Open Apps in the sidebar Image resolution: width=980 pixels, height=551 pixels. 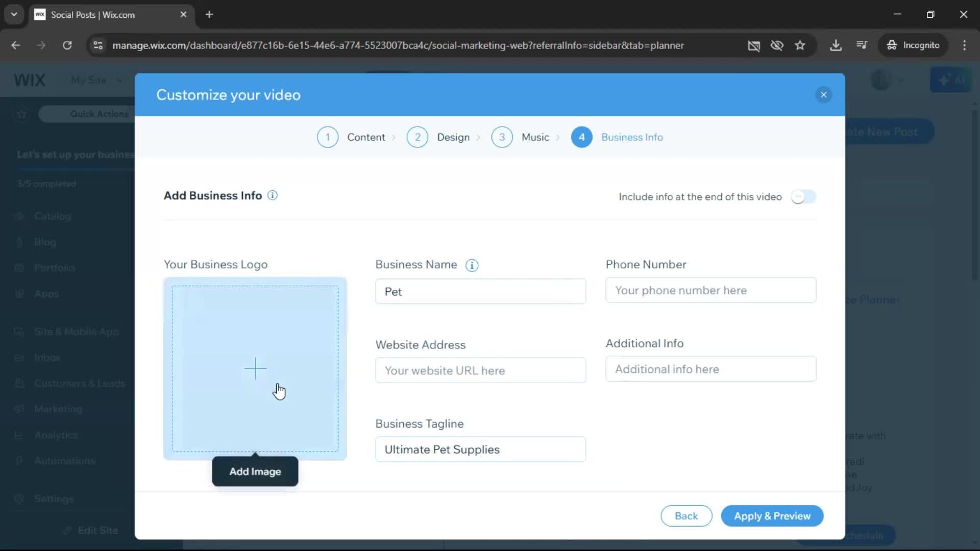coord(46,294)
